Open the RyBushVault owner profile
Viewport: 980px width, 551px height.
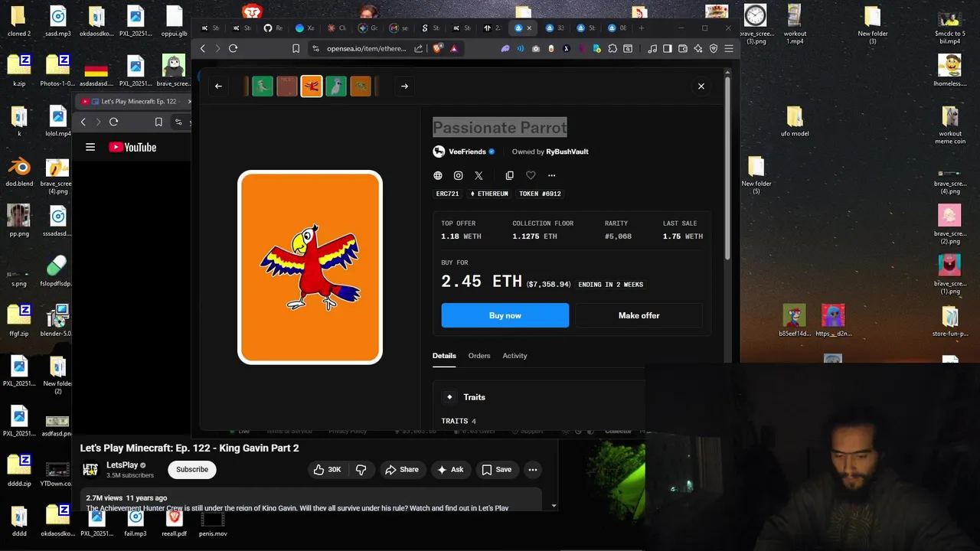(x=567, y=152)
